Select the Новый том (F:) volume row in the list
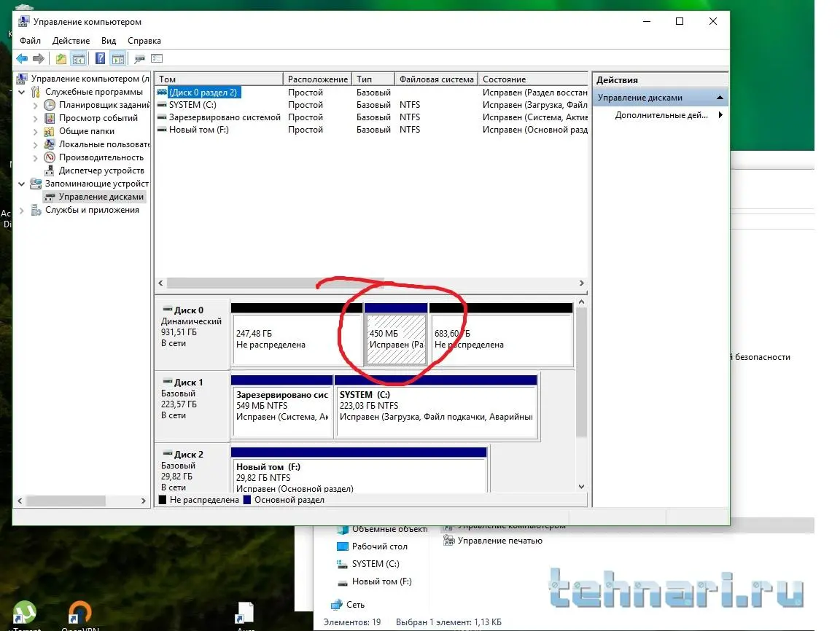Viewport: 840px width, 631px height. coord(372,130)
